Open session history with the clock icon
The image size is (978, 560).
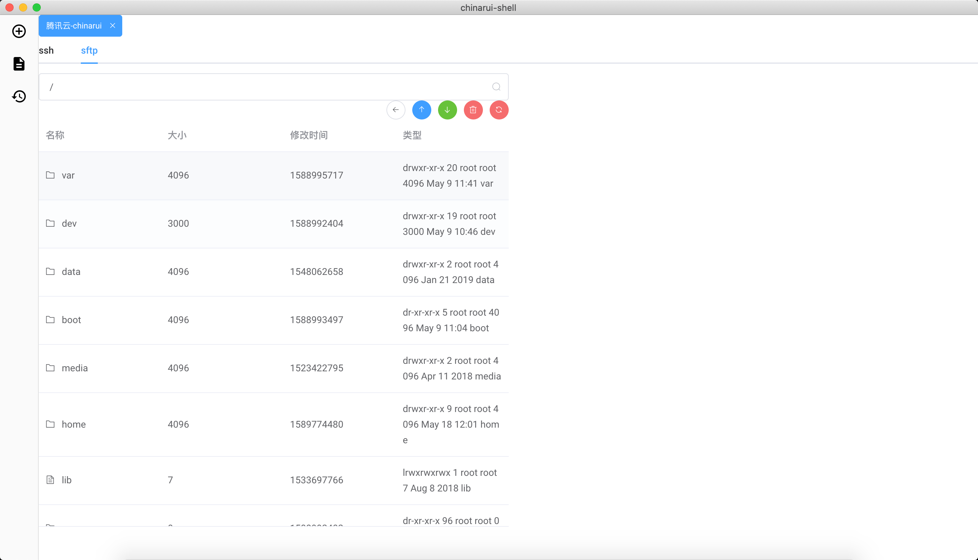click(19, 96)
